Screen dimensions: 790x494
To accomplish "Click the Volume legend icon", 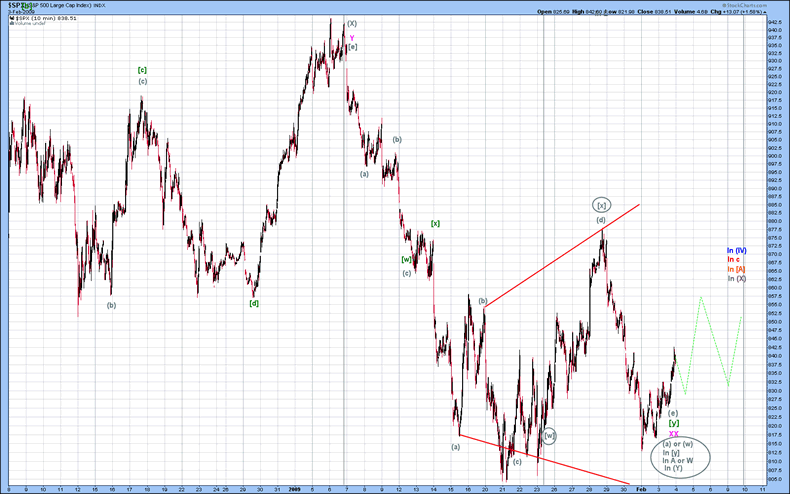I will 12,23.
